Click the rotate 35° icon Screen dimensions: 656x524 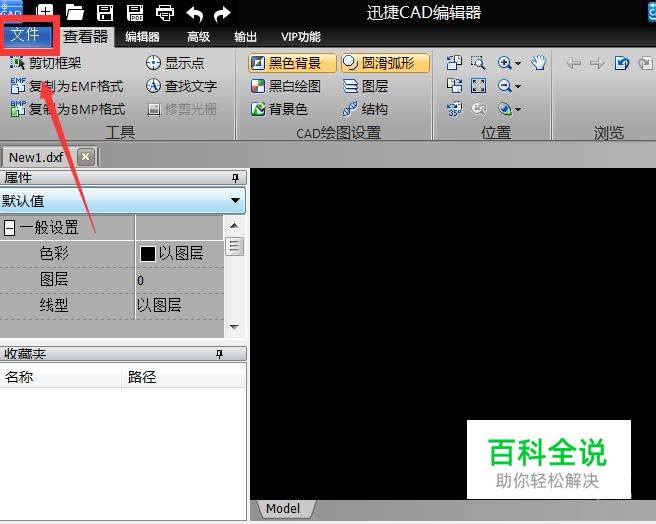(x=455, y=109)
